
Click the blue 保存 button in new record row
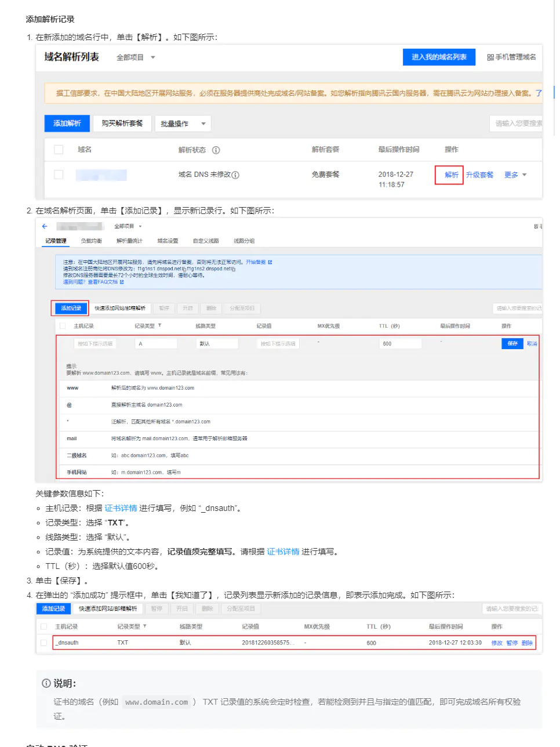(x=512, y=344)
